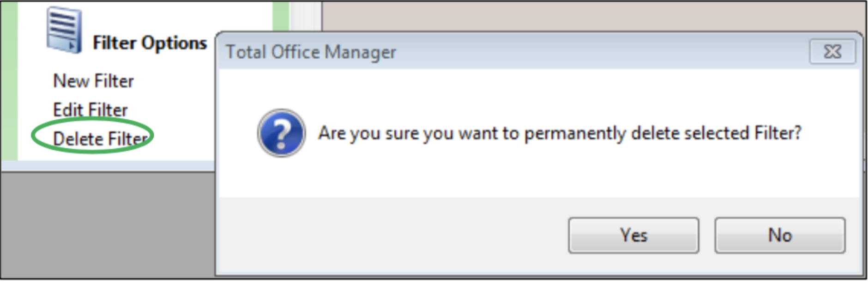Open the Filter Options heading
The height and width of the screenshot is (282, 868).
(148, 43)
